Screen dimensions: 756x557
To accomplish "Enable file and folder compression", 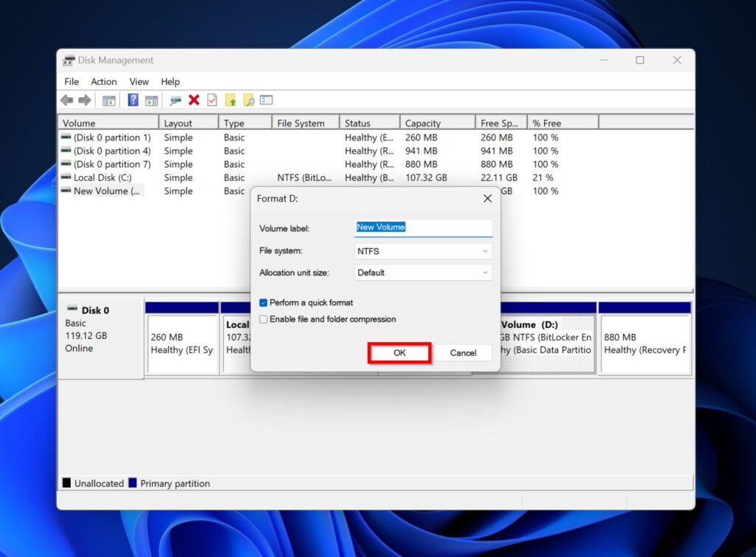I will tap(264, 318).
